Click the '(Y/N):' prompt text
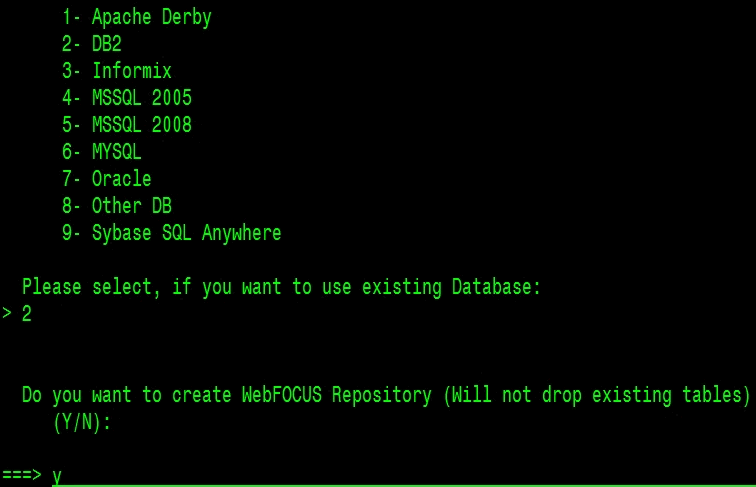The height and width of the screenshot is (487, 756). (82, 422)
